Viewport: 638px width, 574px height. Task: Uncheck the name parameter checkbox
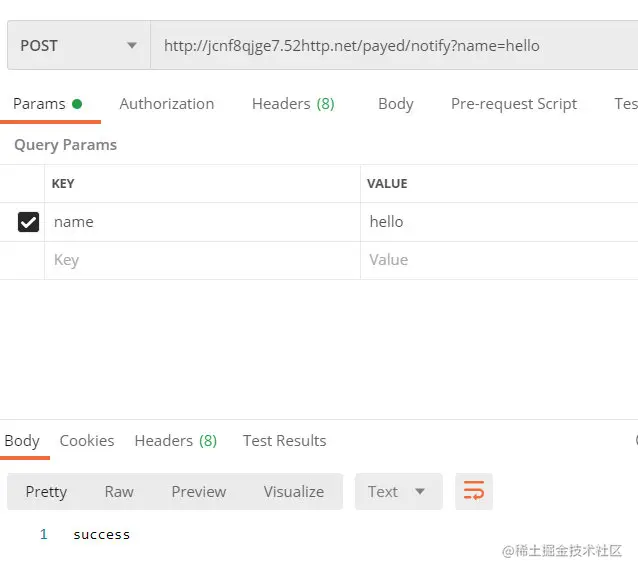click(x=28, y=222)
